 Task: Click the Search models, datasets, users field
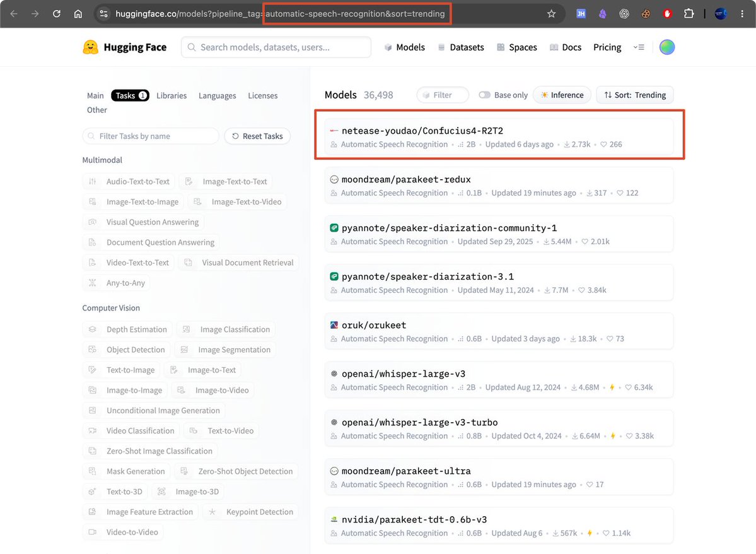click(276, 47)
